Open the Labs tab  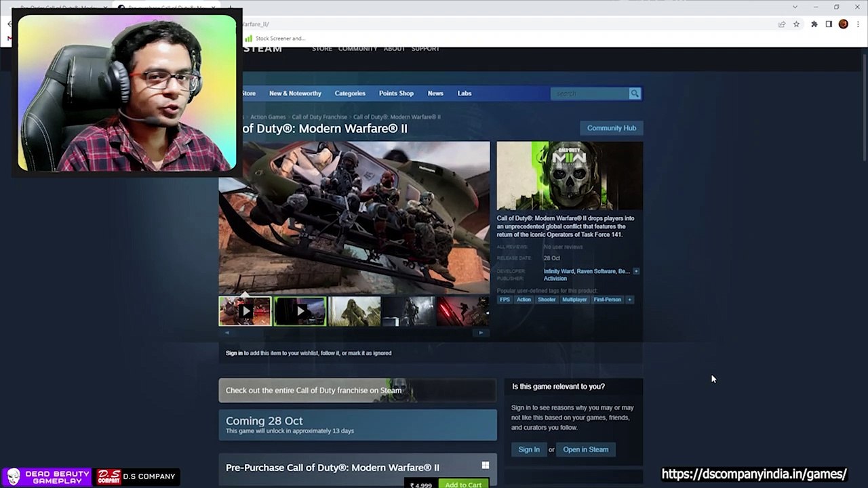click(465, 94)
